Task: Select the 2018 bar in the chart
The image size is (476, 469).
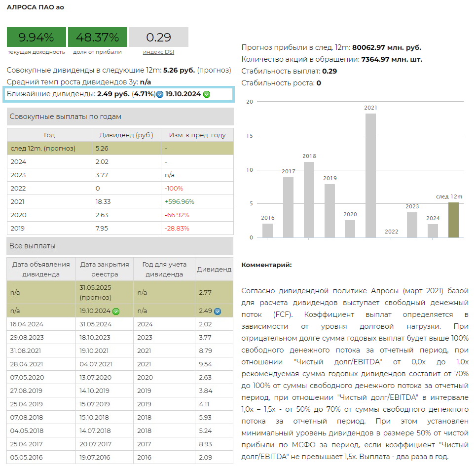Action: [309, 199]
